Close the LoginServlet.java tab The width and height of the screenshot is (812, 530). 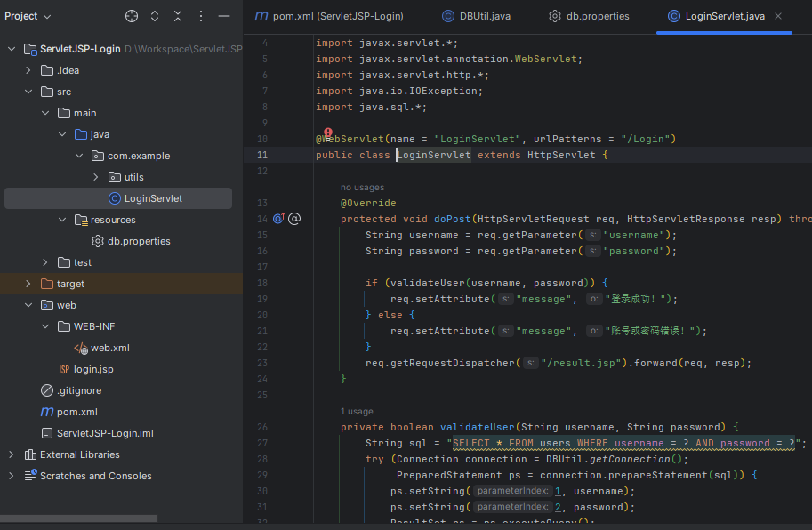coord(779,16)
